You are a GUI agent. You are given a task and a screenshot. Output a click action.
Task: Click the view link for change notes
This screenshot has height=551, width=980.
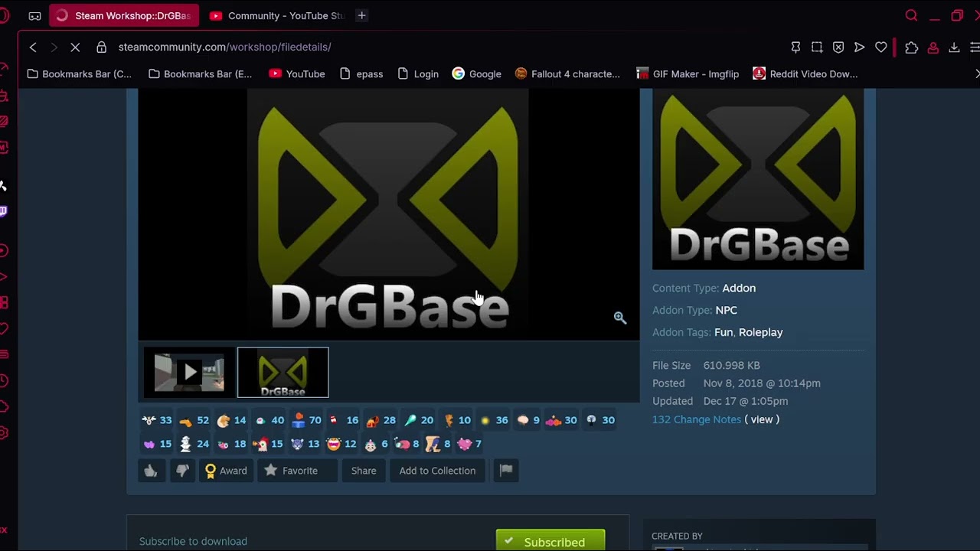click(x=762, y=419)
